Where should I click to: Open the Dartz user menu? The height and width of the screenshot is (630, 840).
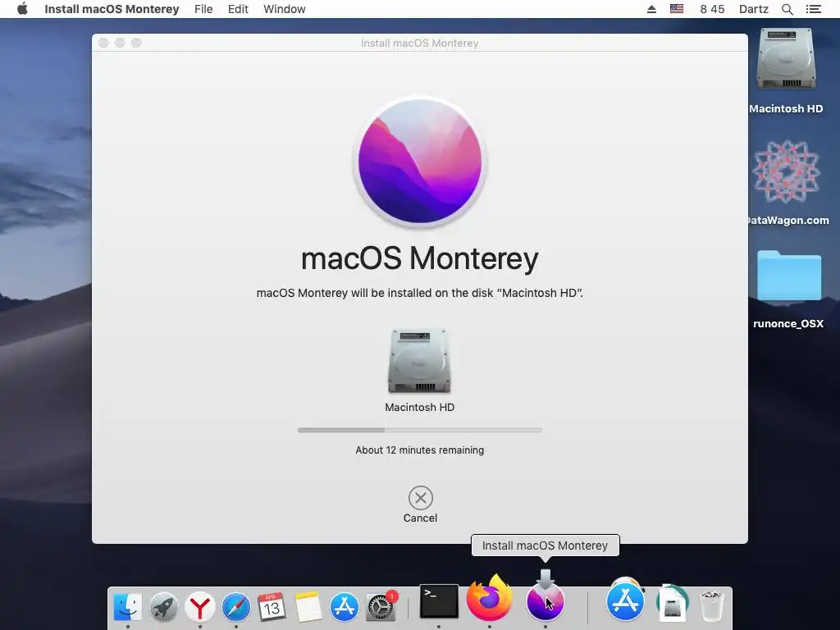pos(753,9)
